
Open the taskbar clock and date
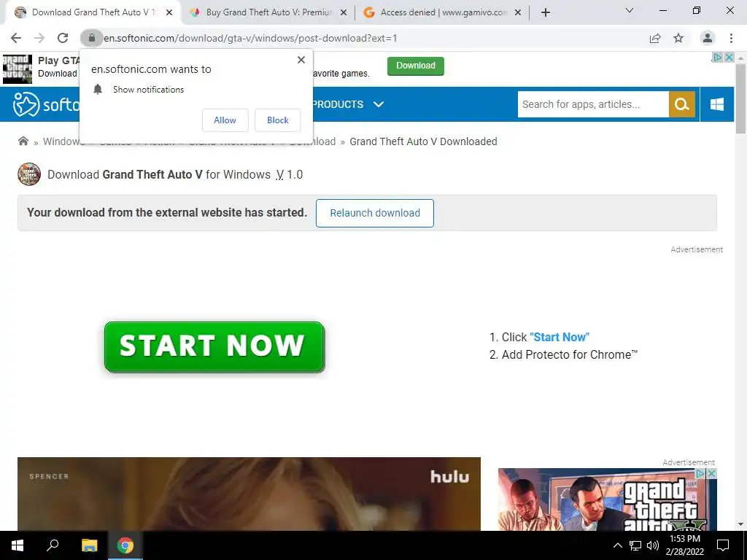point(684,545)
